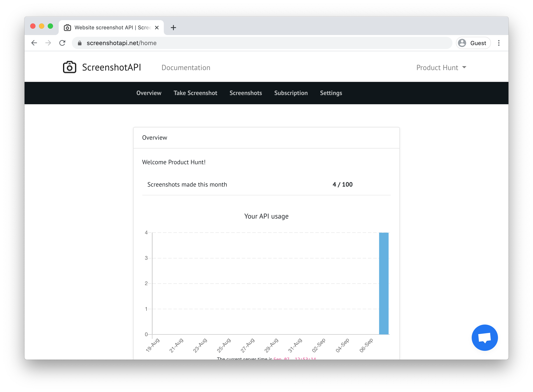Click the ScreenshotAPI camera logo icon
Screen dimensions: 533x392
tap(69, 67)
